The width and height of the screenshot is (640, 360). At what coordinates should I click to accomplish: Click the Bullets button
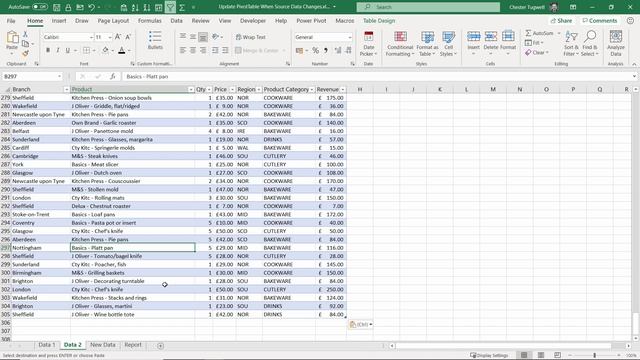click(155, 40)
